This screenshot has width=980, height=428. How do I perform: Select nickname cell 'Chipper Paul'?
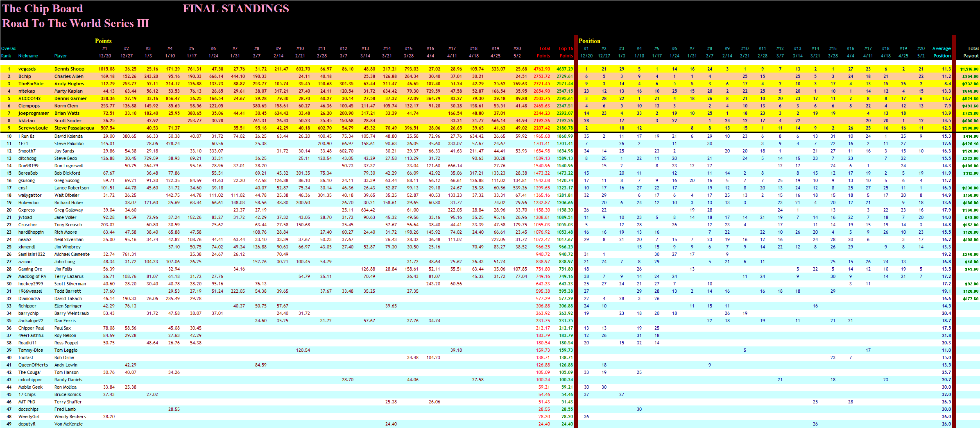tap(31, 328)
